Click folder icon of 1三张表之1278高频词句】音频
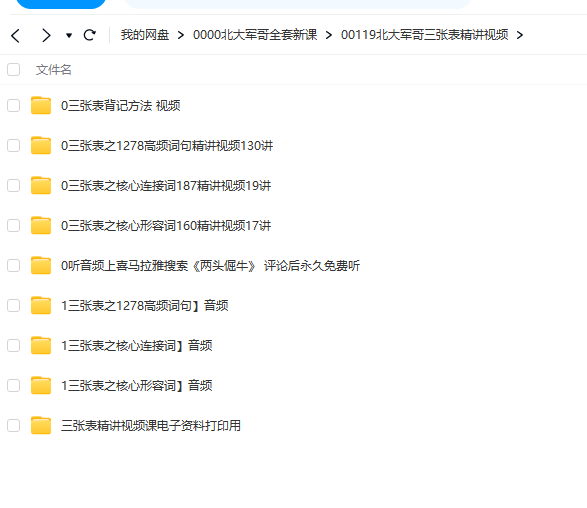Viewport: 587px width, 508px height. (41, 305)
